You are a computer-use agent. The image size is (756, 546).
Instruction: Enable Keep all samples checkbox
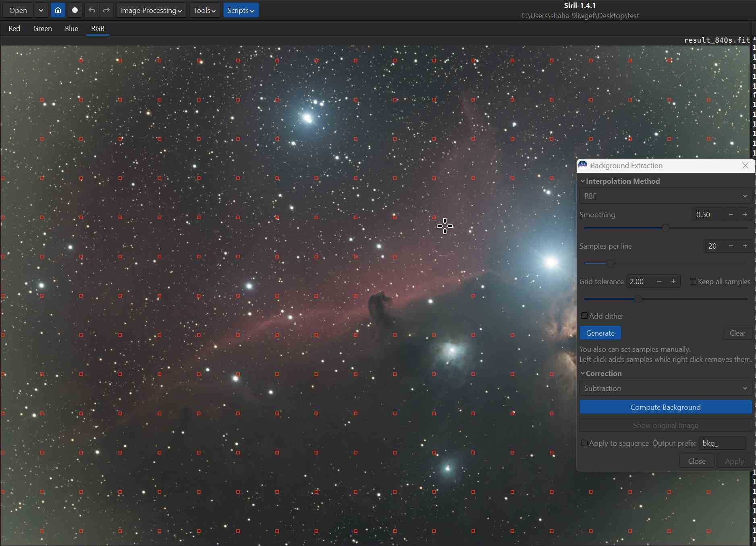tap(693, 282)
